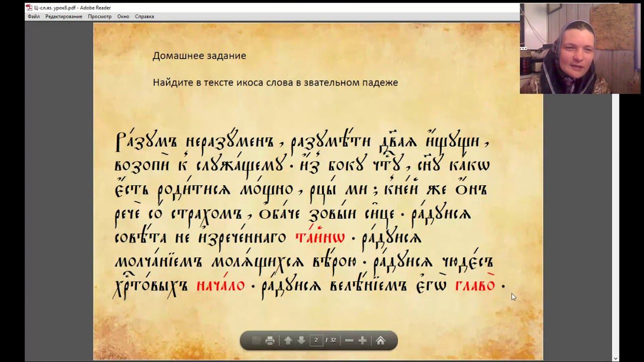Image resolution: width=644 pixels, height=362 pixels.
Task: Open the Редактирование menu
Action: (64, 17)
